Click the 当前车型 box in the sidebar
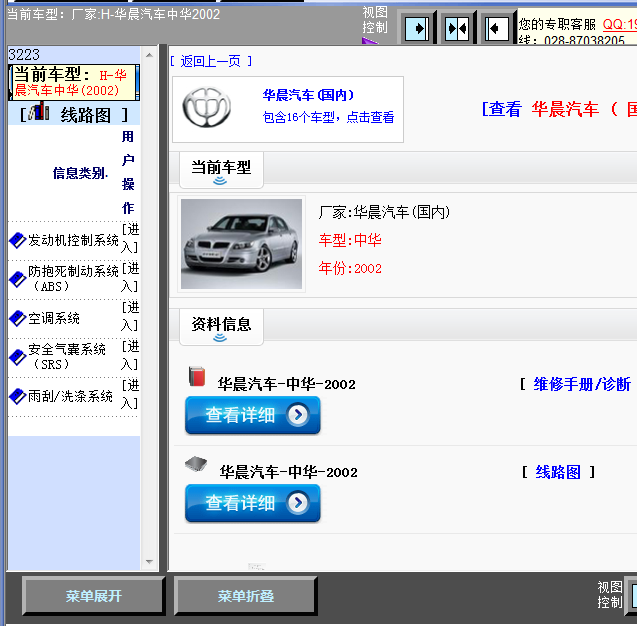The width and height of the screenshot is (637, 626). point(74,82)
